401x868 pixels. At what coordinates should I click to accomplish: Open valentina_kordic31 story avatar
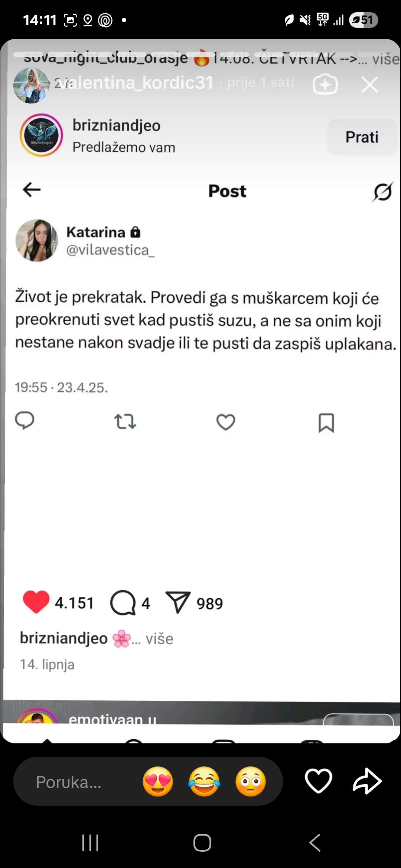click(31, 85)
